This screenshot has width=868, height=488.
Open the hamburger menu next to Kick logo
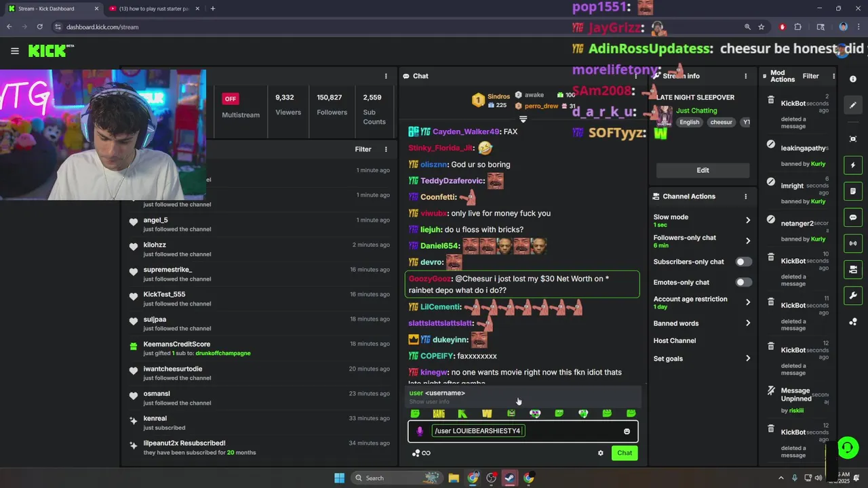14,51
